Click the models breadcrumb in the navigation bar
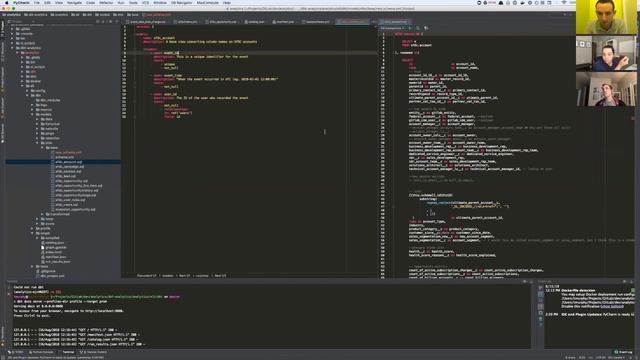640x360 pixels. pyautogui.click(x=102, y=15)
